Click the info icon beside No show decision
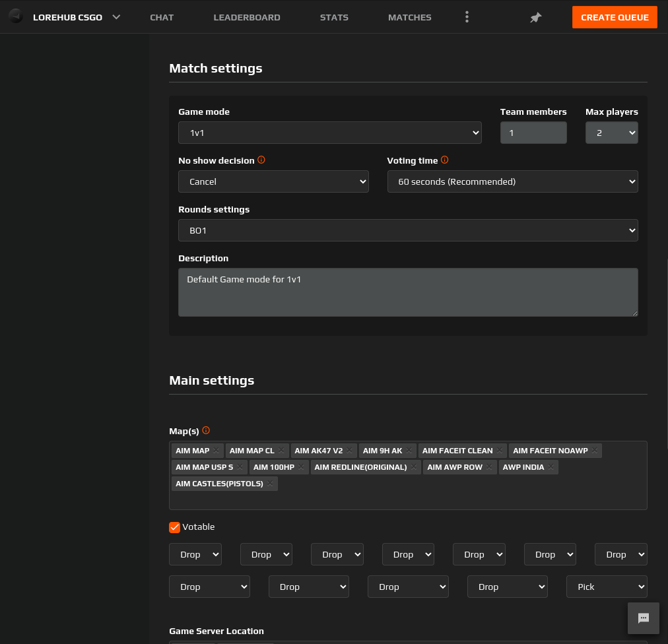 [261, 160]
